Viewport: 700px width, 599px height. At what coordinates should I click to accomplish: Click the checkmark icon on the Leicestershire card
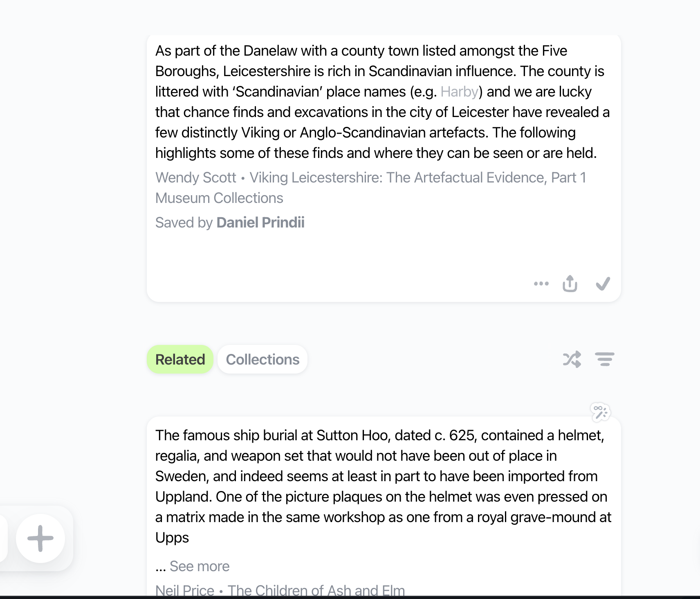(603, 284)
